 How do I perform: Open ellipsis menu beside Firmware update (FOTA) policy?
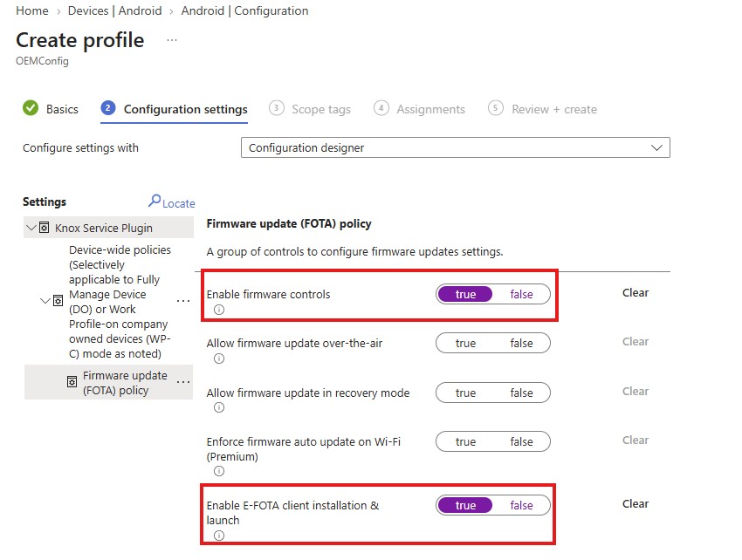183,382
